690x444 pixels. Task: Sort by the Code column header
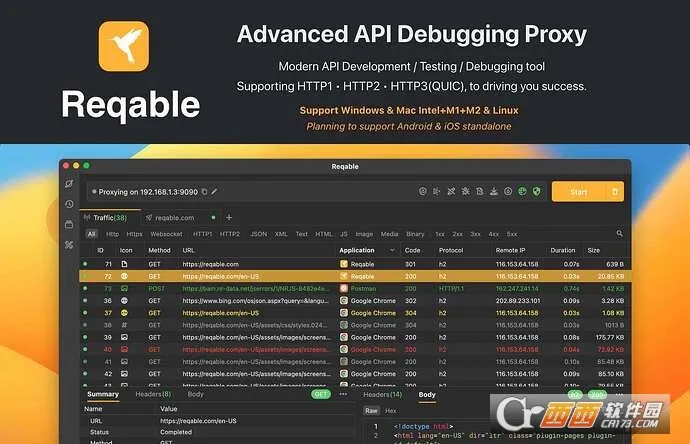(x=412, y=250)
